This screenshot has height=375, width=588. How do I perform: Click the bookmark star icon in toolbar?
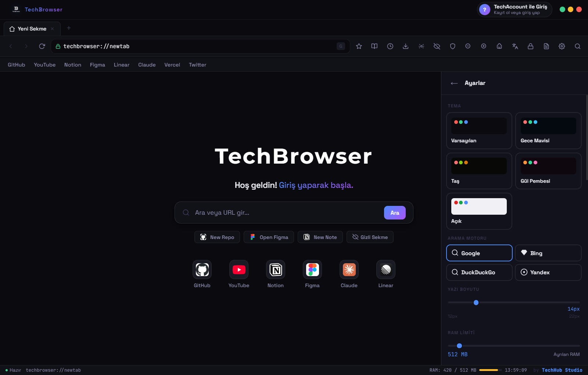(x=359, y=46)
